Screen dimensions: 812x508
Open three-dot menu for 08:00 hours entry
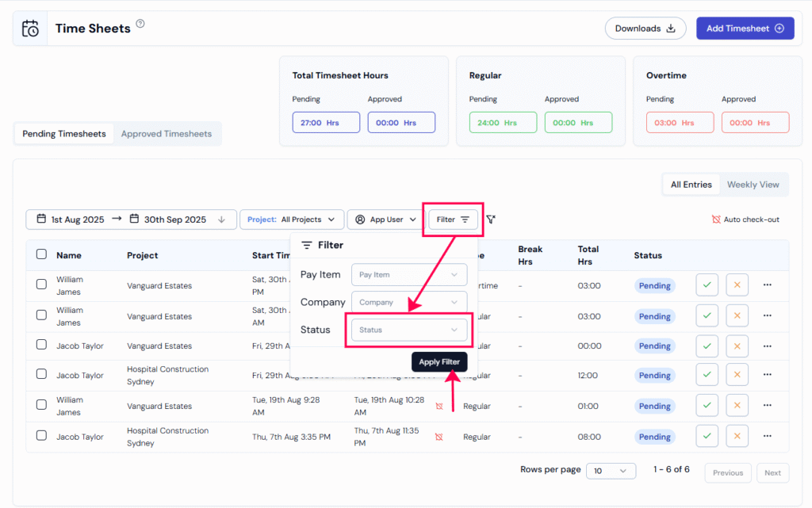pos(767,437)
